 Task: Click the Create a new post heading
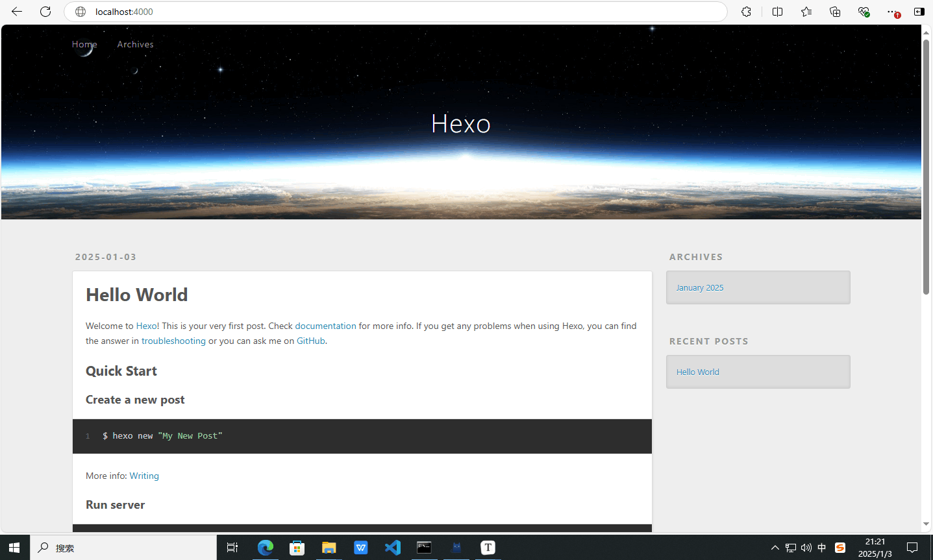135,400
